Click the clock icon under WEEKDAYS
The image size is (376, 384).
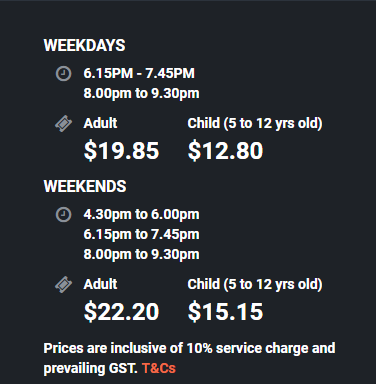(63, 74)
